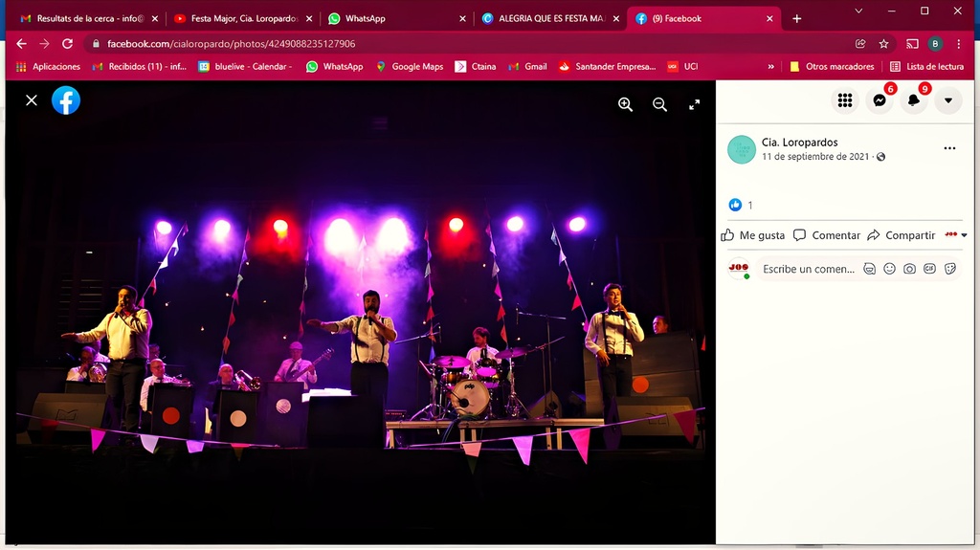Open the Lista de lectura panel
This screenshot has height=550, width=980.
[x=926, y=66]
